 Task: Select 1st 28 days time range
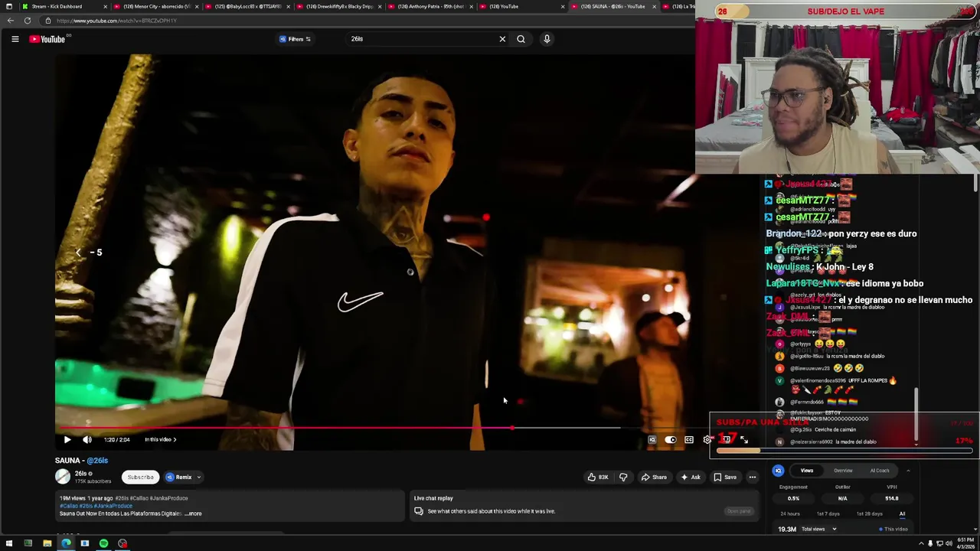tap(870, 514)
